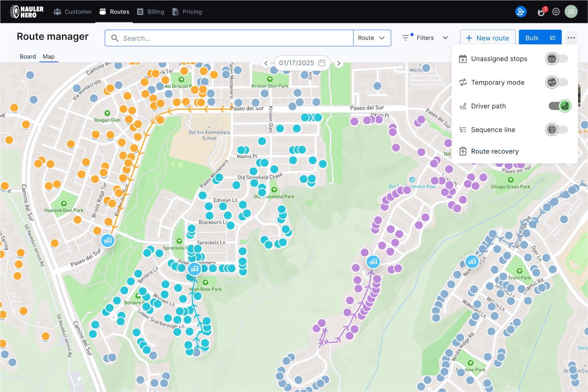This screenshot has width=588, height=392.
Task: Click the three-dot more options button
Action: (x=571, y=38)
